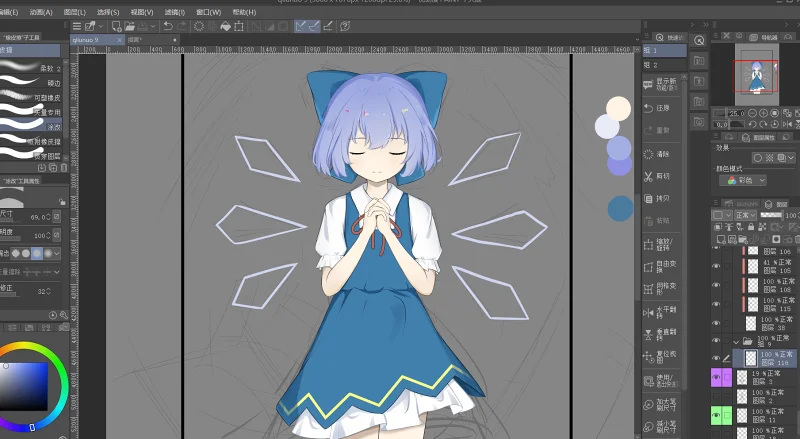Toggle the snap to ruler icon
The image size is (800, 439).
[x=301, y=26]
